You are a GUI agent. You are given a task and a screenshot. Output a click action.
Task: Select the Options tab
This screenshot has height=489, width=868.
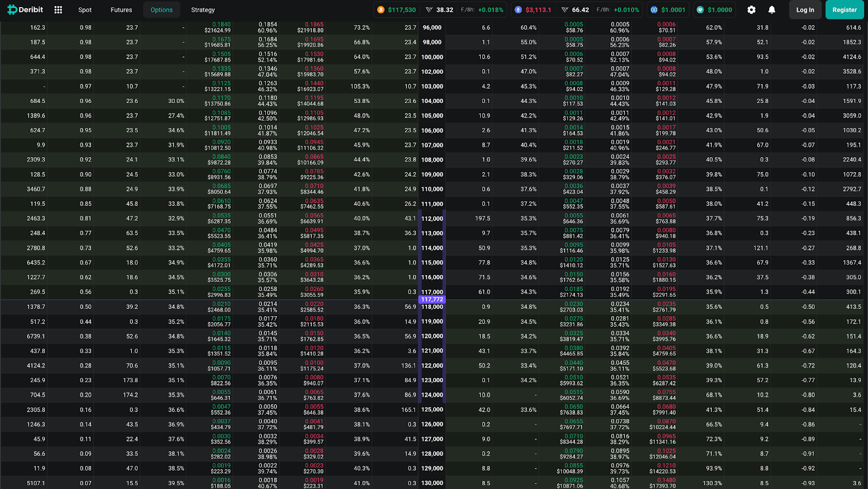click(x=162, y=10)
